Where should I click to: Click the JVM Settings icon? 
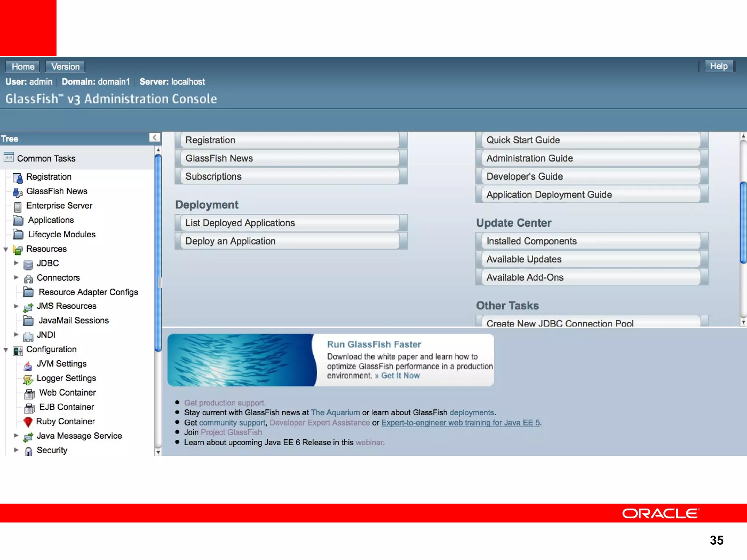pos(28,365)
